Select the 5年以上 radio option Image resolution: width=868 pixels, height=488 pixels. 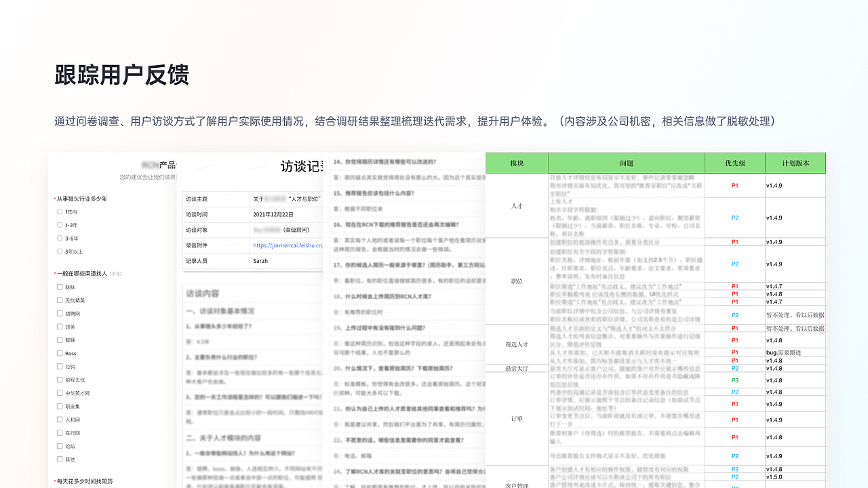point(60,252)
